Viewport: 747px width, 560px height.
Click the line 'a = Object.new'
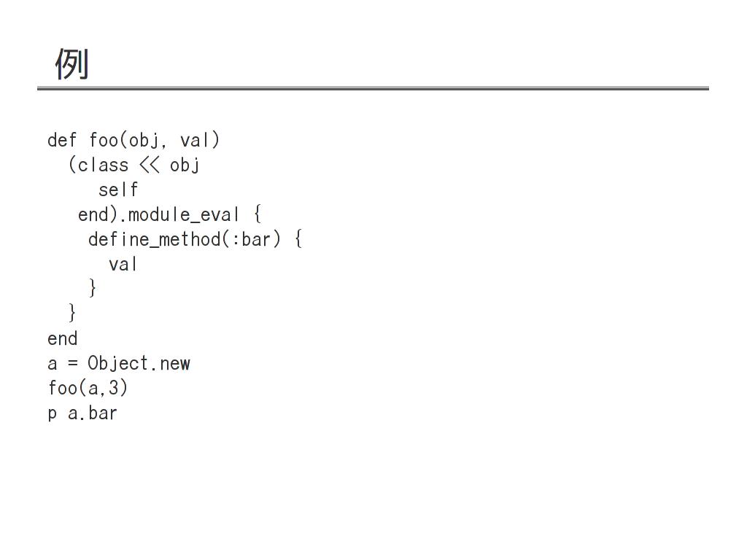tap(119, 363)
